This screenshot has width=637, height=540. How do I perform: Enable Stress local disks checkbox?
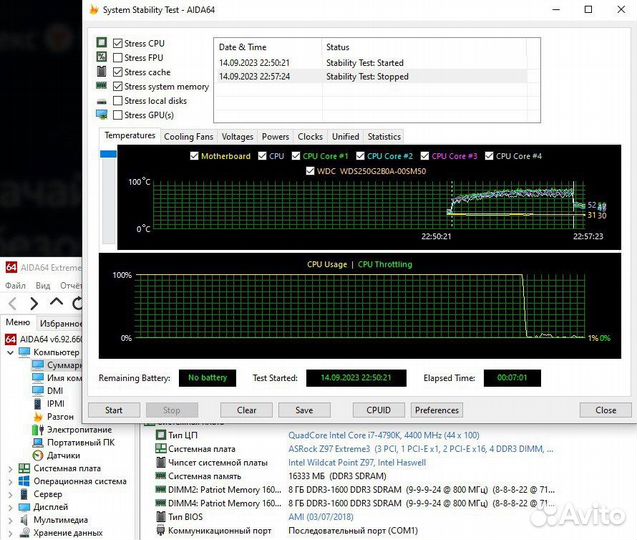(x=118, y=100)
